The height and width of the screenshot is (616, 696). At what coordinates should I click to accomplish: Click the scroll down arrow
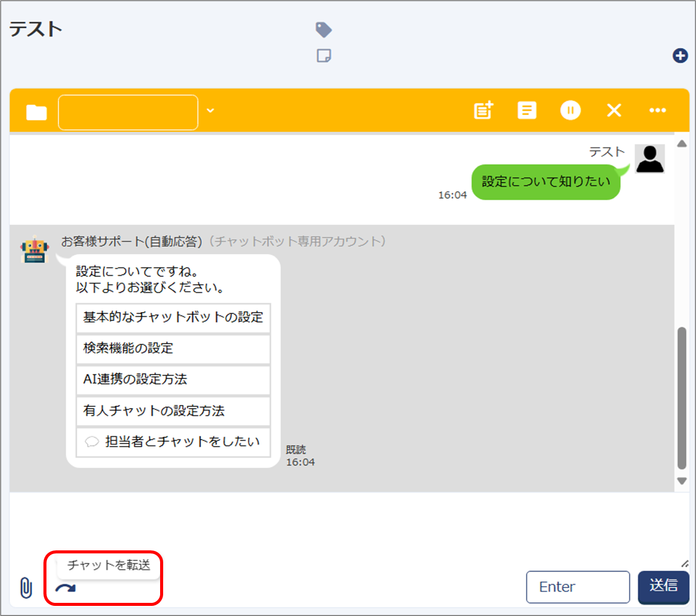pyautogui.click(x=682, y=481)
